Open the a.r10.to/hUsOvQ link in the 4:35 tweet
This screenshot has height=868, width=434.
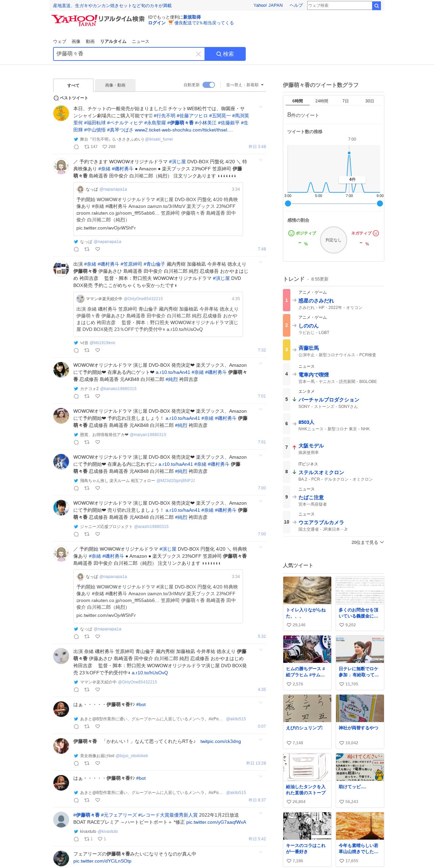150,673
